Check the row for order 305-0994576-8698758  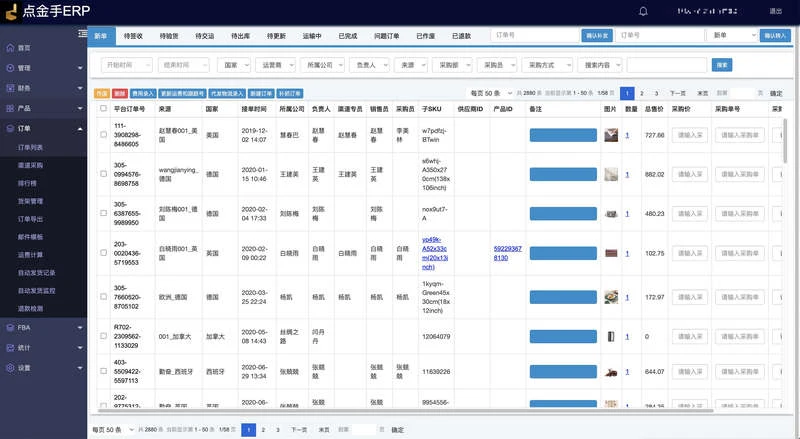[104, 174]
